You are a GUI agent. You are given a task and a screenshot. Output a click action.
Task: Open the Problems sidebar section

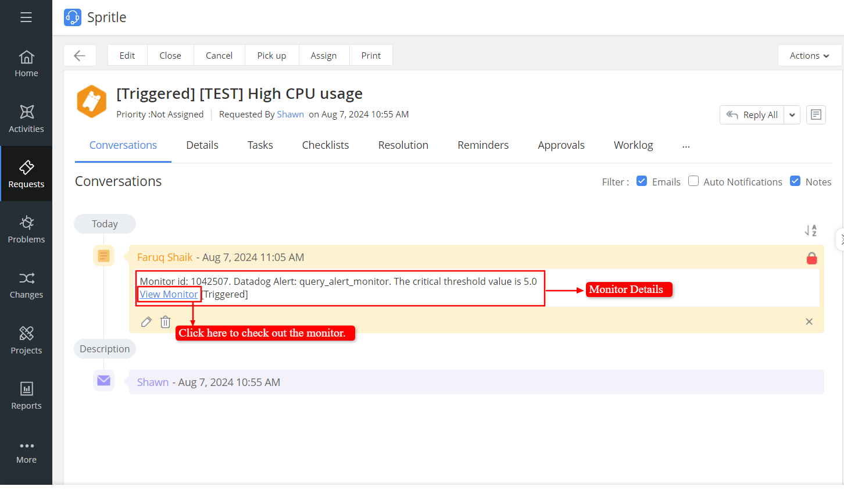[x=26, y=230]
